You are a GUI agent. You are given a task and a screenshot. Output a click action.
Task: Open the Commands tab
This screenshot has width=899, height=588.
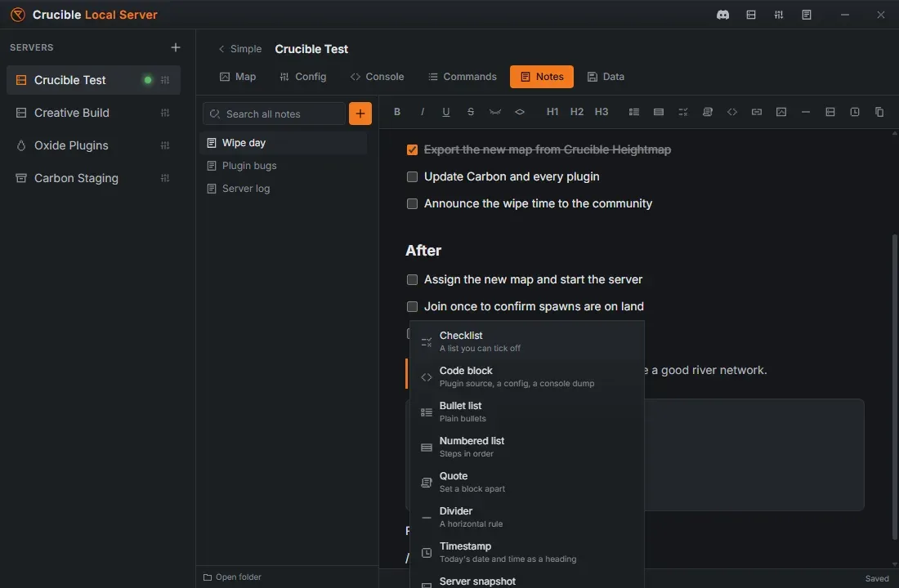[x=462, y=77]
